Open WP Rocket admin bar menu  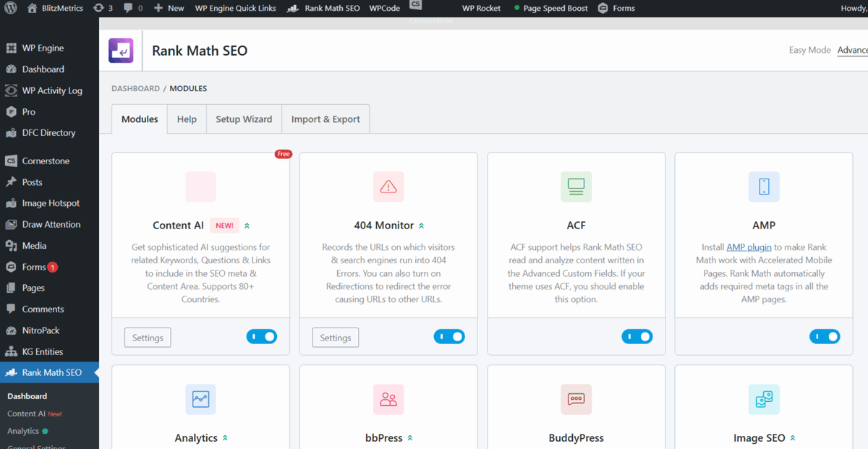481,8
